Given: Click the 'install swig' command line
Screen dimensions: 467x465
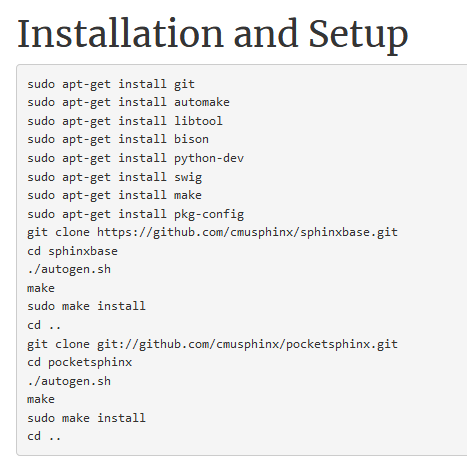Looking at the screenshot, I should pos(114,177).
